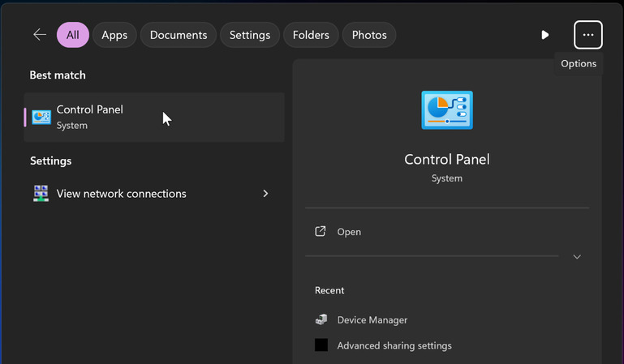Switch to the Apps filter
The image size is (624, 364).
(x=114, y=35)
